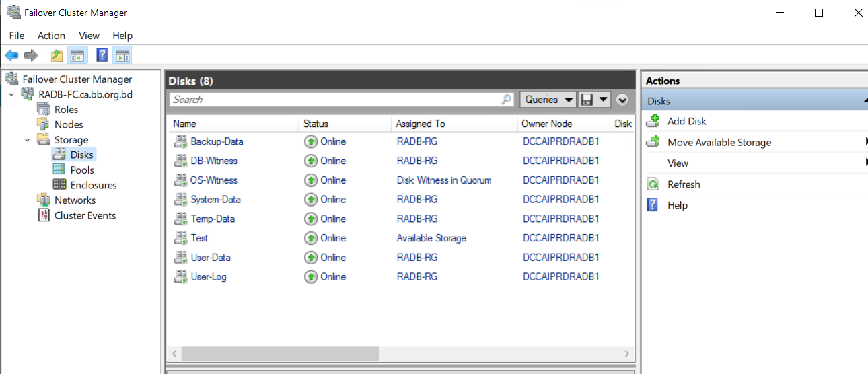Click the Test disk icon
Screen dimensions: 868x374
[x=180, y=238]
